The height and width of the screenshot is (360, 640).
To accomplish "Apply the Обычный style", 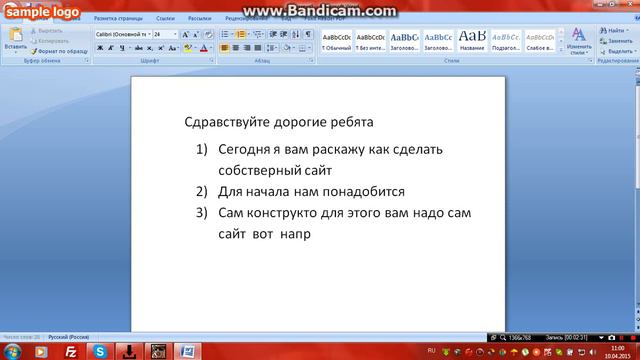I will point(336,41).
